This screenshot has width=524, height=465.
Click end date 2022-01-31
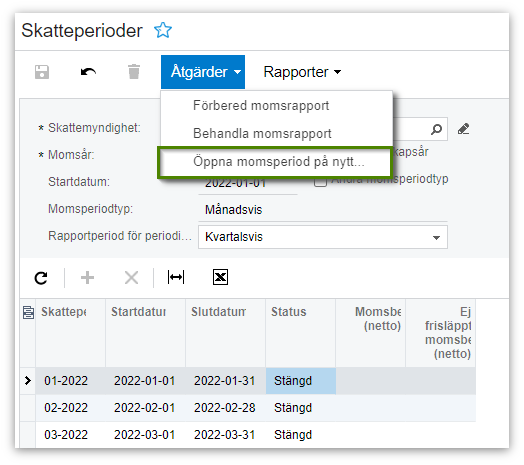pos(226,381)
